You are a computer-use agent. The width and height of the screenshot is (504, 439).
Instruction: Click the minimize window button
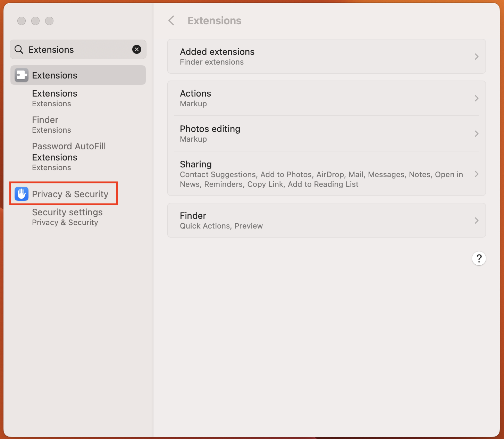tap(35, 21)
